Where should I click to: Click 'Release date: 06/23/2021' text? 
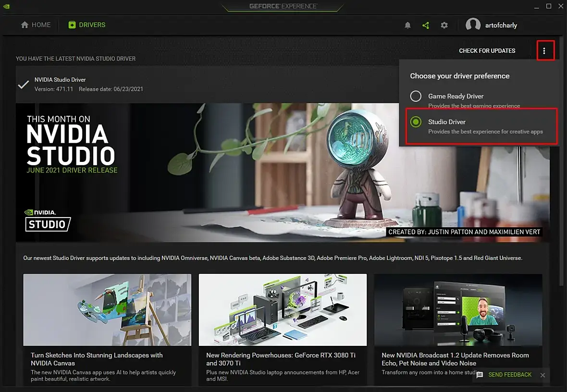coord(111,89)
